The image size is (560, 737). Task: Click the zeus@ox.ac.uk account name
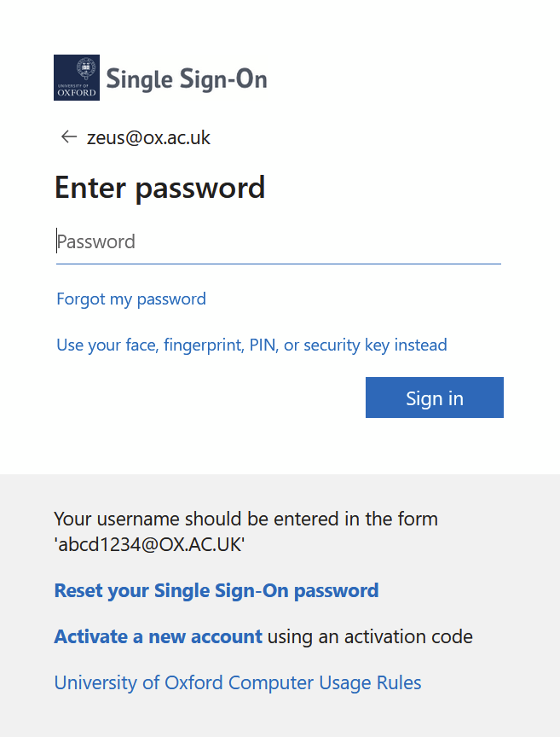(x=149, y=138)
